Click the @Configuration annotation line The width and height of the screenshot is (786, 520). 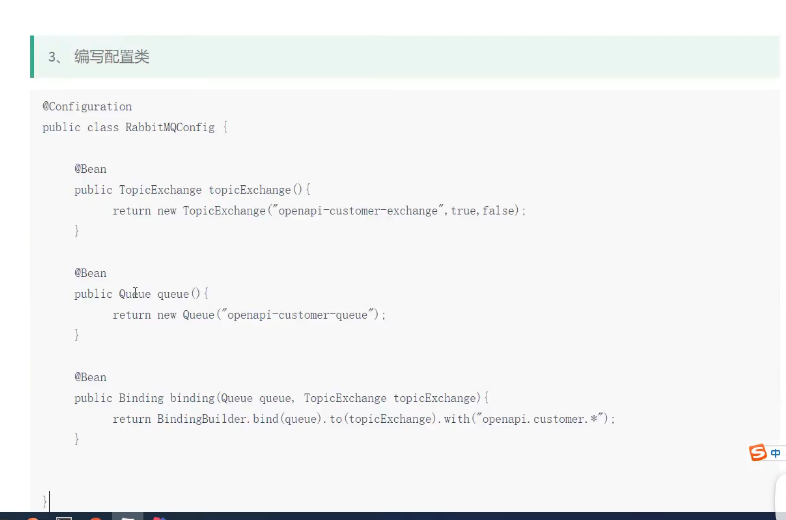pyautogui.click(x=87, y=106)
